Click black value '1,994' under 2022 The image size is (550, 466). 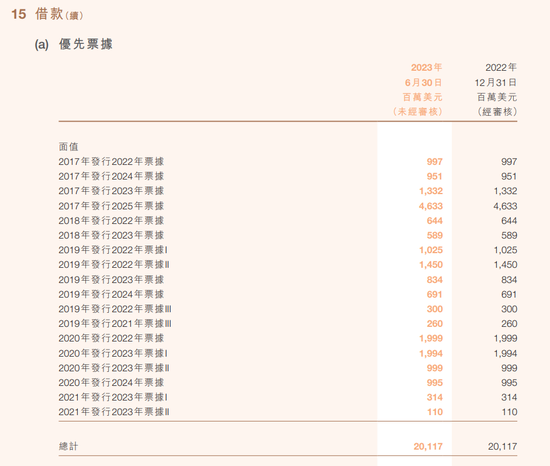click(x=505, y=354)
